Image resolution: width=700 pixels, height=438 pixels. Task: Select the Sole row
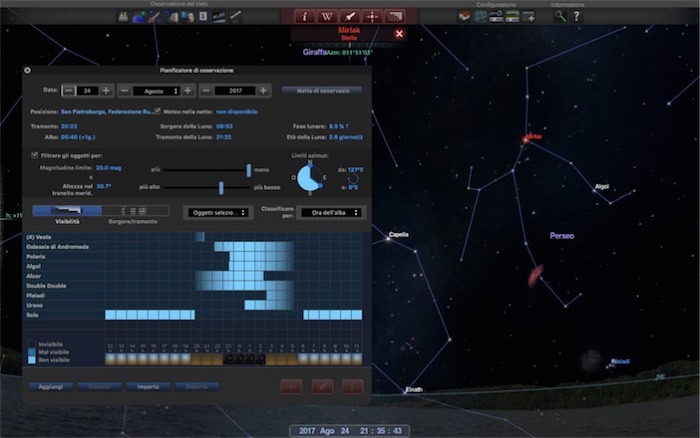[x=193, y=315]
